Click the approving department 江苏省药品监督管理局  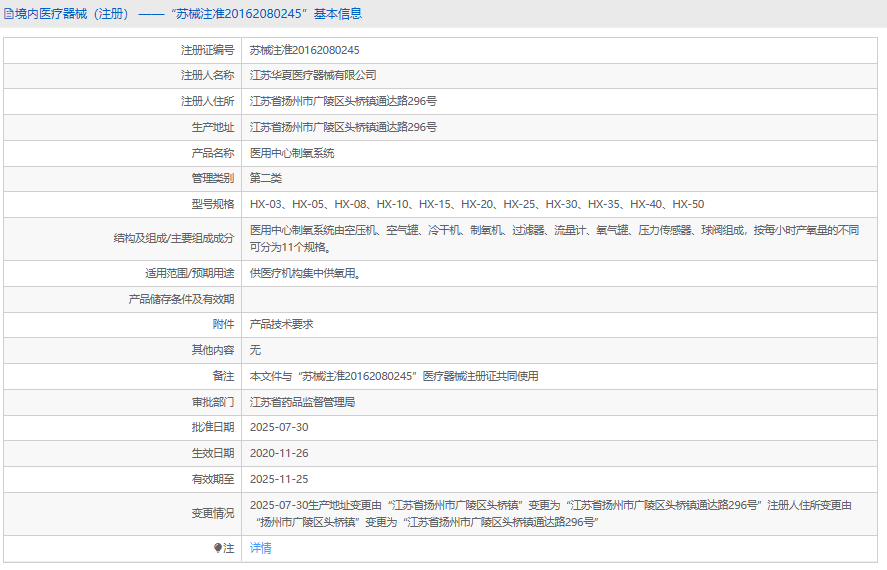coord(303,402)
